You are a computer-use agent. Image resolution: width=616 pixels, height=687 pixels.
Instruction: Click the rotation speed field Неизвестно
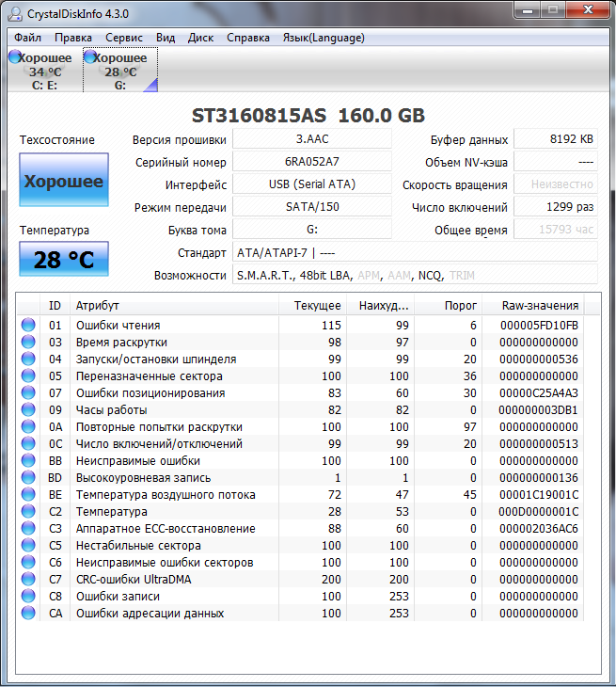[x=556, y=184]
